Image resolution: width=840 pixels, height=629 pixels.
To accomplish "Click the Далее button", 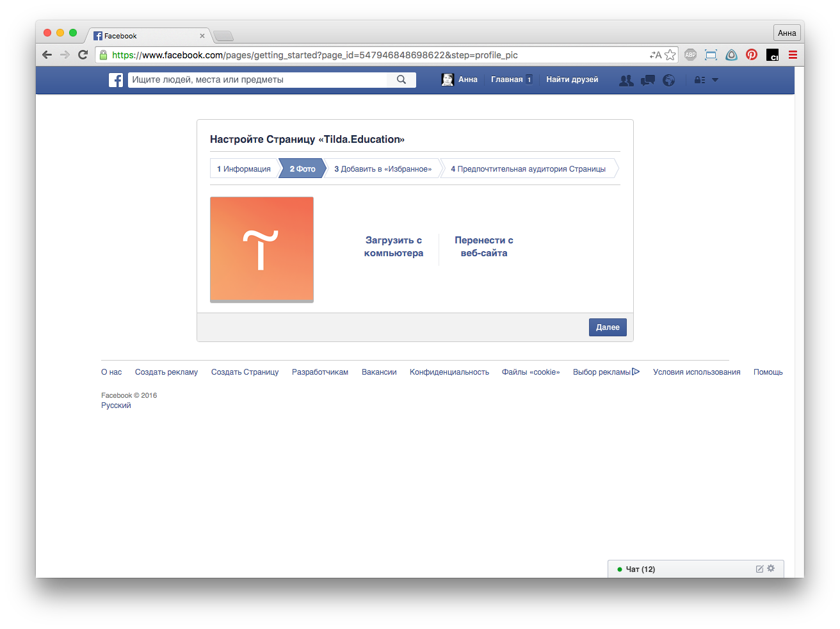I will 608,327.
